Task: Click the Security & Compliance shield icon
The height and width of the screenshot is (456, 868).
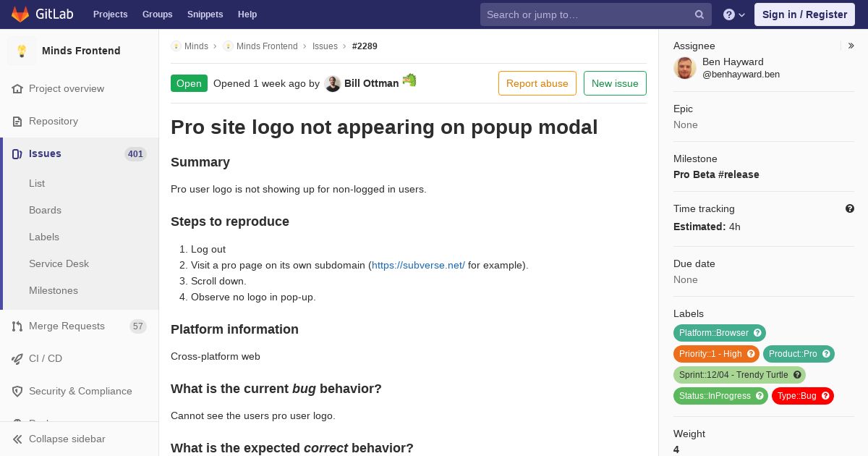Action: point(17,391)
